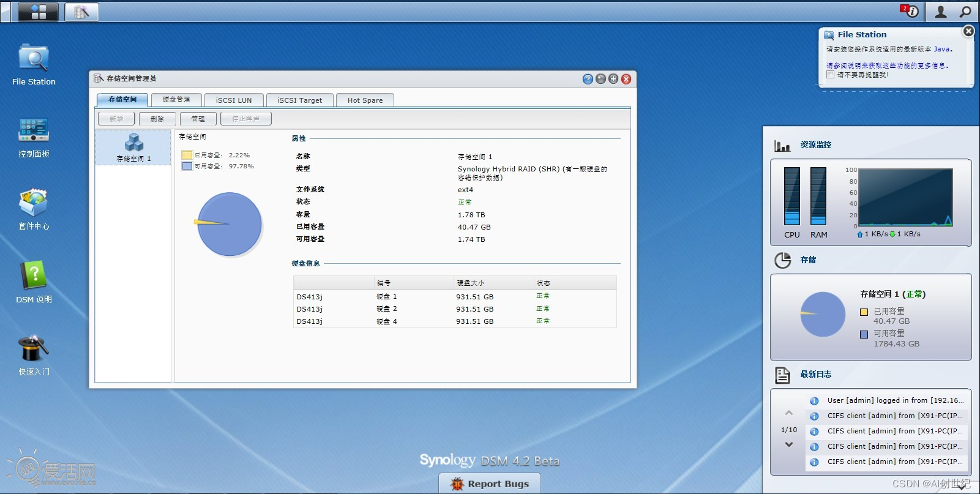Switch to iSCSI Target tab
The width and height of the screenshot is (980, 494).
tap(300, 100)
